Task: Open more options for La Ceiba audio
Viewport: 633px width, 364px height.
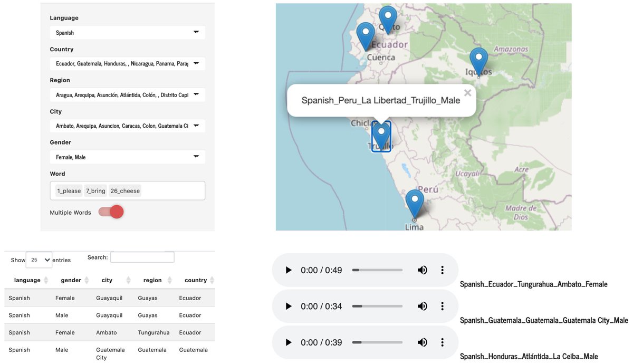Action: [x=442, y=342]
